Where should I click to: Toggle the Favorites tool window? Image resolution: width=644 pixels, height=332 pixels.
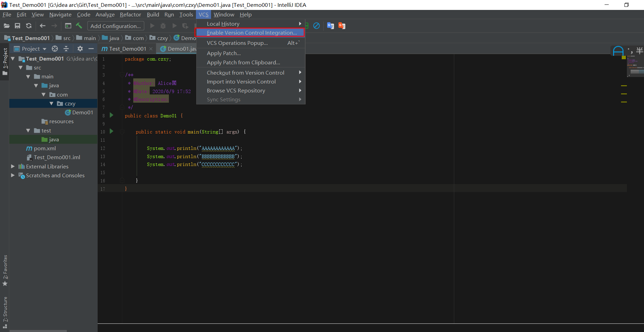click(x=5, y=270)
